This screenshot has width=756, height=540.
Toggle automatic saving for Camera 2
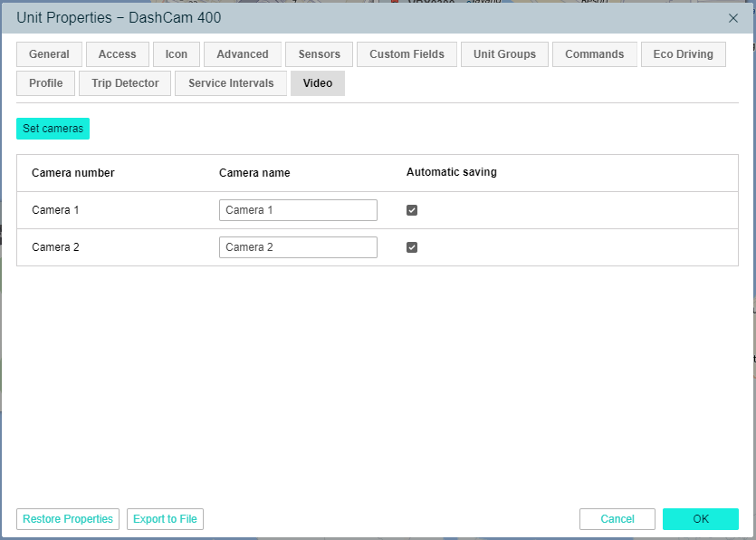[412, 247]
